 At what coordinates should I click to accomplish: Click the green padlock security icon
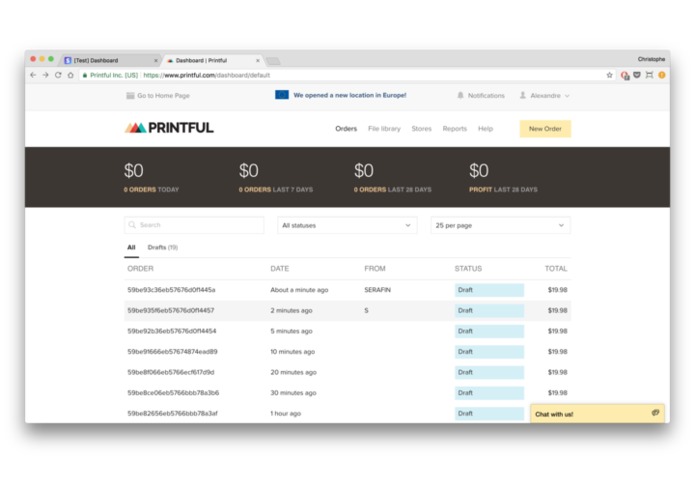tap(85, 75)
